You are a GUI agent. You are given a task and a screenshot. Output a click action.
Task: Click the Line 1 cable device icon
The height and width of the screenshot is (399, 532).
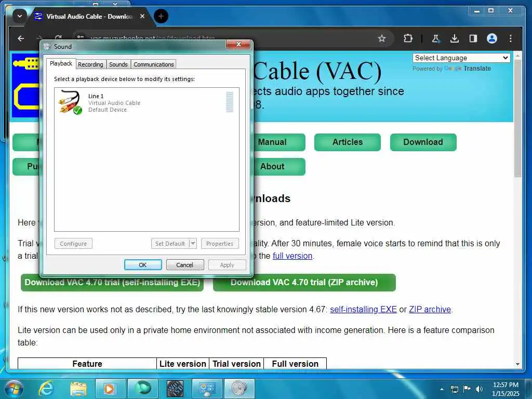coord(70,102)
